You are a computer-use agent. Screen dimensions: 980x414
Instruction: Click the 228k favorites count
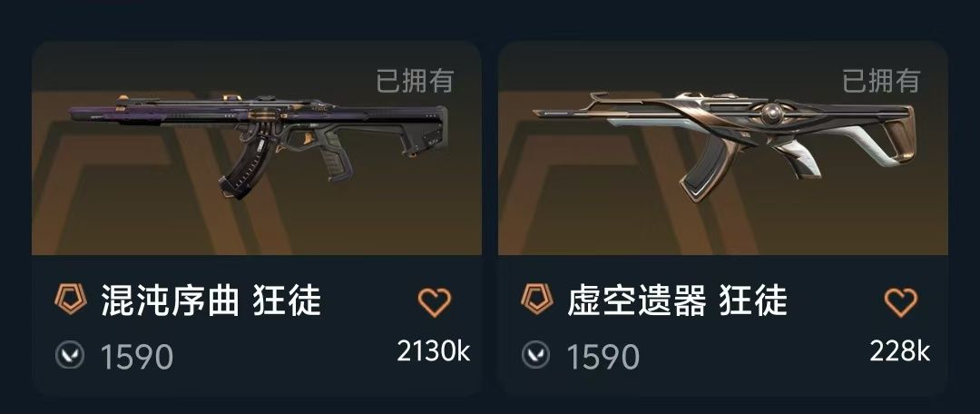tap(900, 351)
